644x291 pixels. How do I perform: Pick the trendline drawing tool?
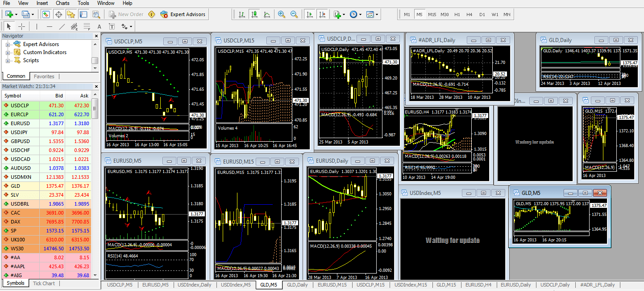62,26
